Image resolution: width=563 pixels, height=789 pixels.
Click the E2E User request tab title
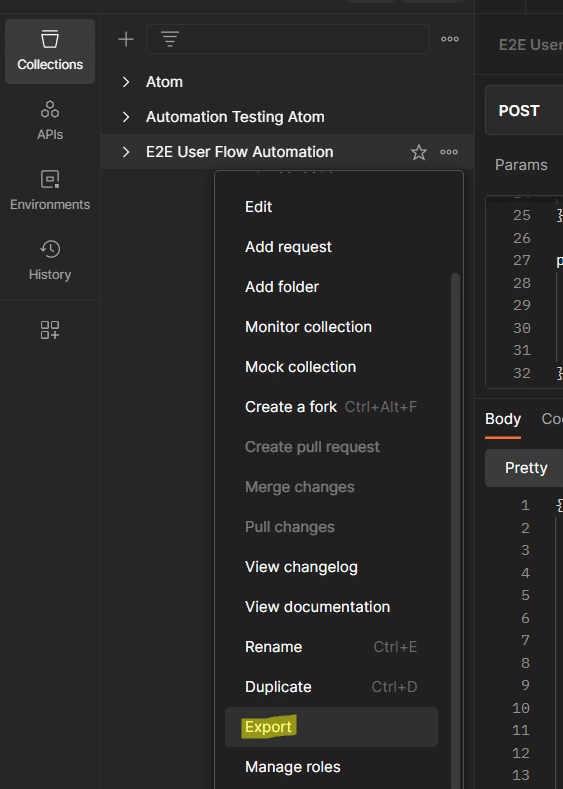point(530,45)
